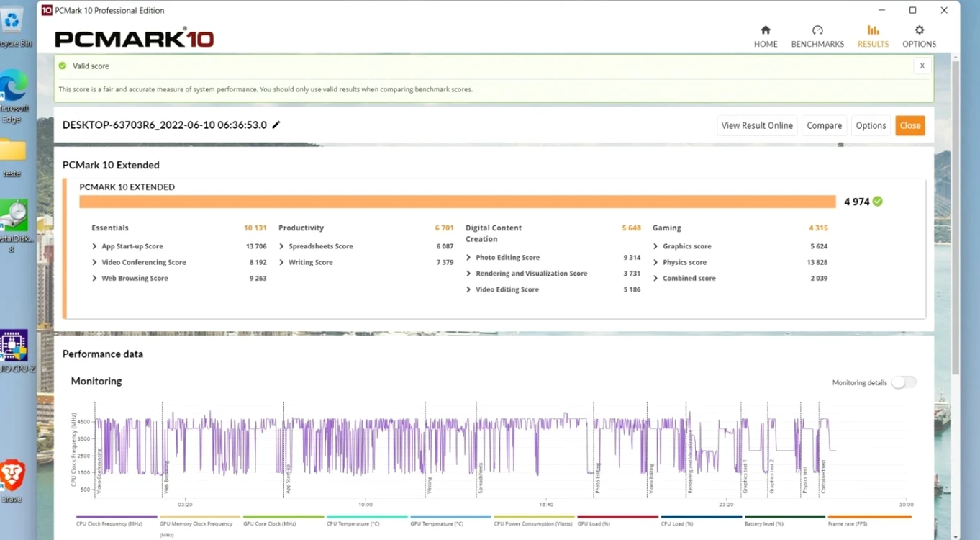The image size is (980, 540).
Task: Click the green checkmark next to score 4 974
Action: (x=877, y=202)
